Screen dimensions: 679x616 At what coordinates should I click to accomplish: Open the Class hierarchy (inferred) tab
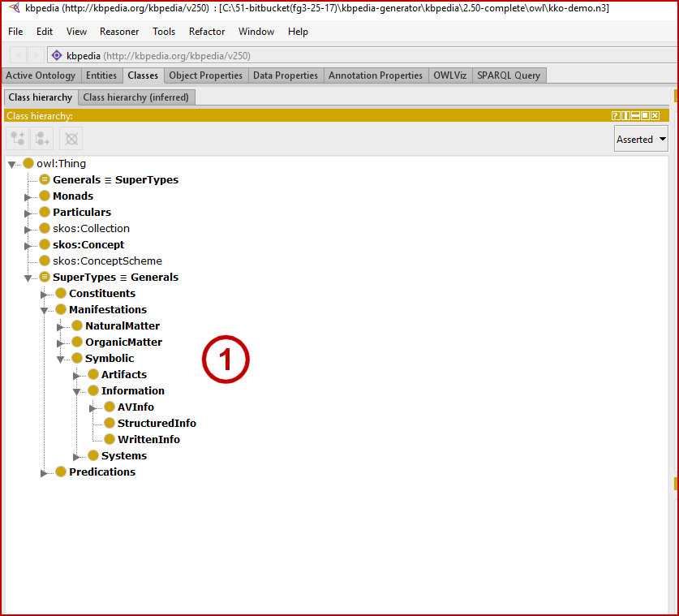point(136,97)
